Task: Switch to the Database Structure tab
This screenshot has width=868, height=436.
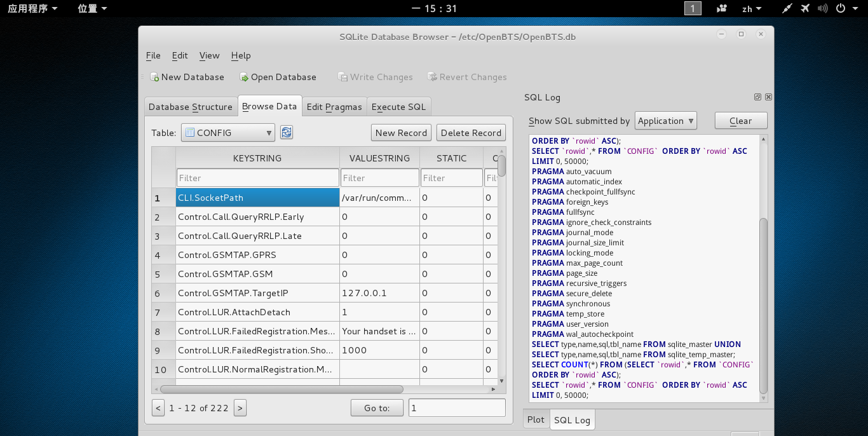Action: [191, 107]
